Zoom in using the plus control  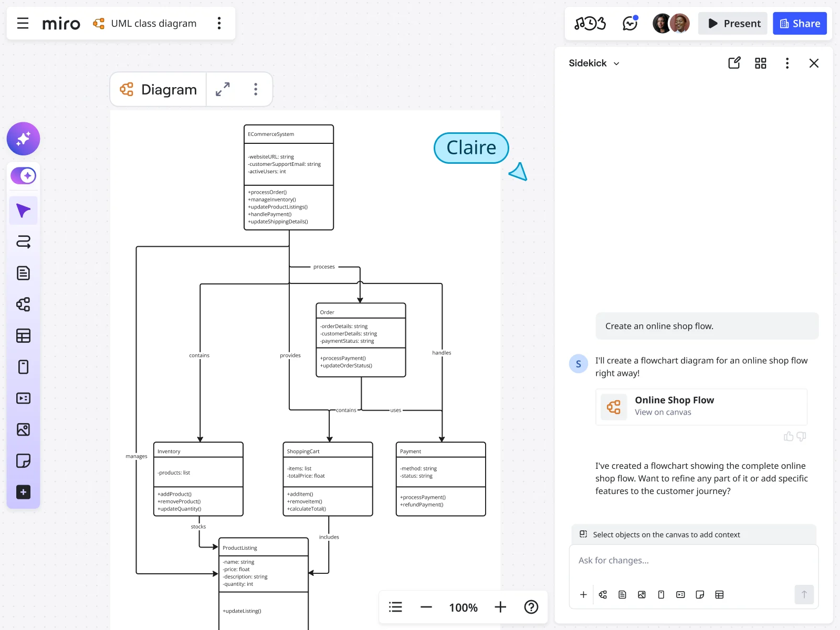(500, 607)
